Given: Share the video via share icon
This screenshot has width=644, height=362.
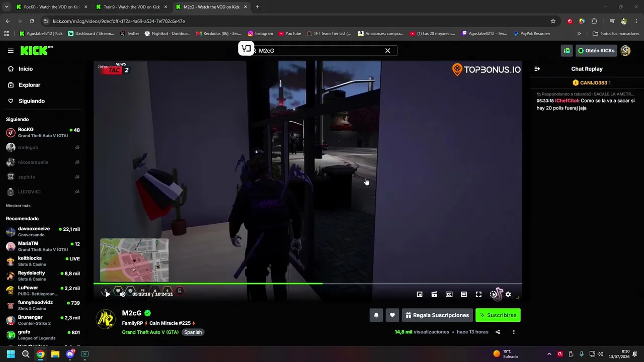Looking at the screenshot, I should [x=498, y=332].
